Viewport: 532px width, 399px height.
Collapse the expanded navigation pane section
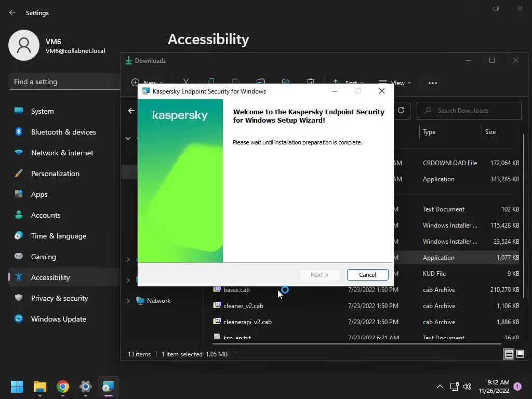[x=128, y=138]
